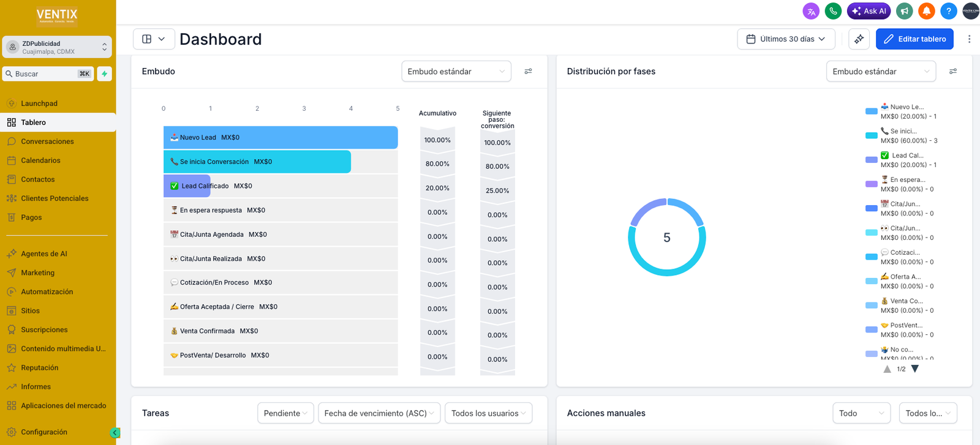Open the Pendiente task status dropdown
The image size is (980, 445).
[x=285, y=413]
